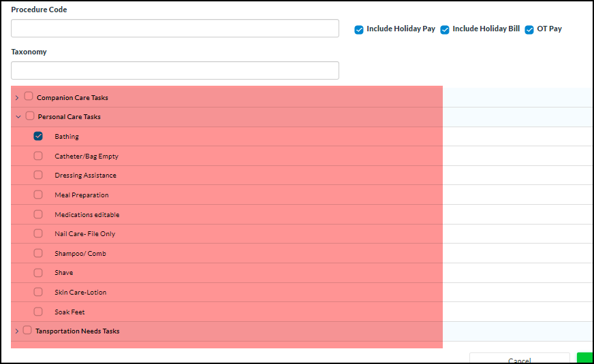Select all Personal Care Tasks checkbox
The width and height of the screenshot is (594, 364).
point(30,116)
